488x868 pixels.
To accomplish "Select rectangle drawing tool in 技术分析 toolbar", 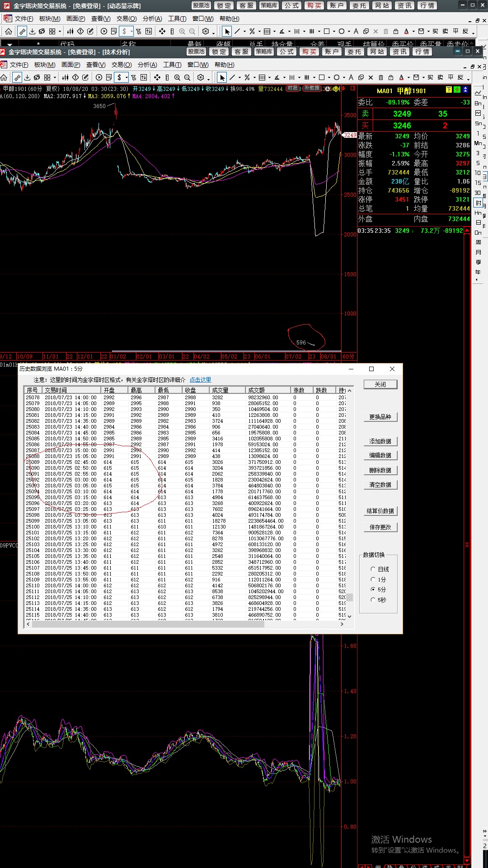I will coord(322,77).
